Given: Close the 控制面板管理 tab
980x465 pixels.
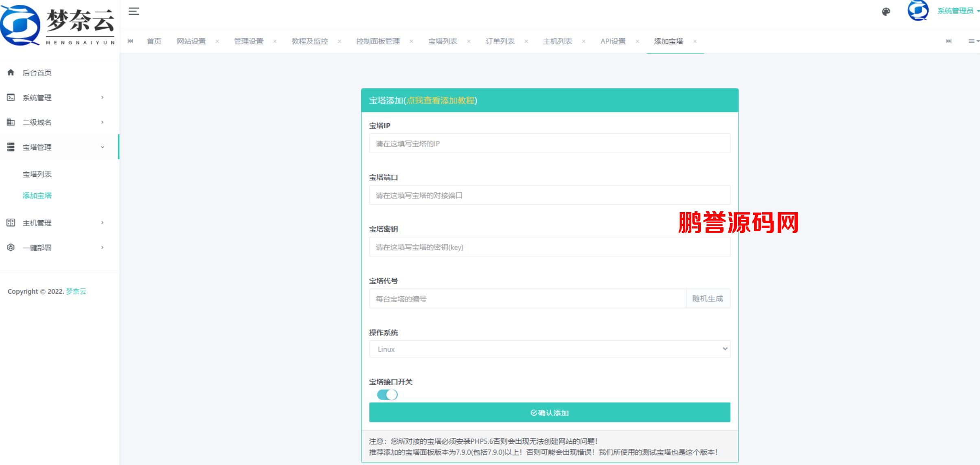Looking at the screenshot, I should 411,41.
